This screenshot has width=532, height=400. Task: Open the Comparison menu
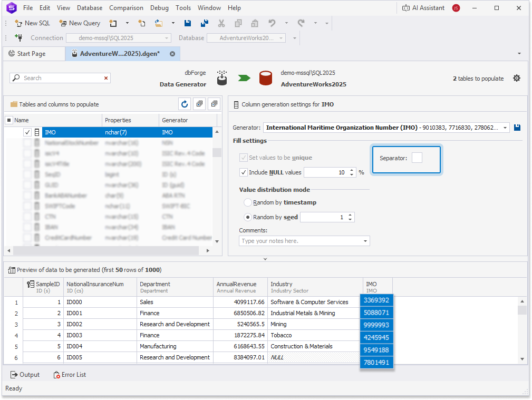tap(126, 8)
